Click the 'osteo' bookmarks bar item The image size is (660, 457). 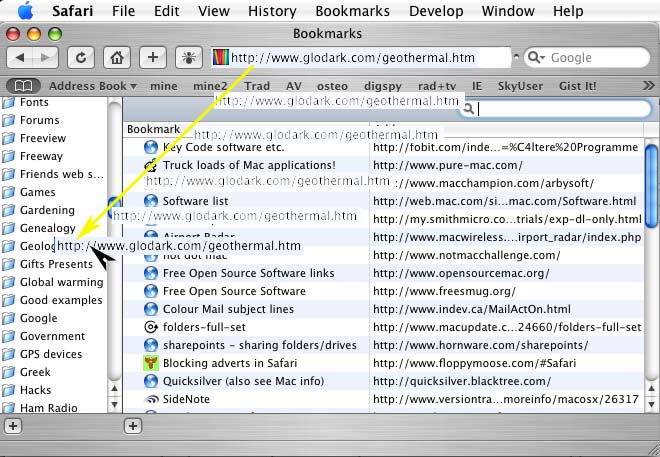(x=332, y=86)
